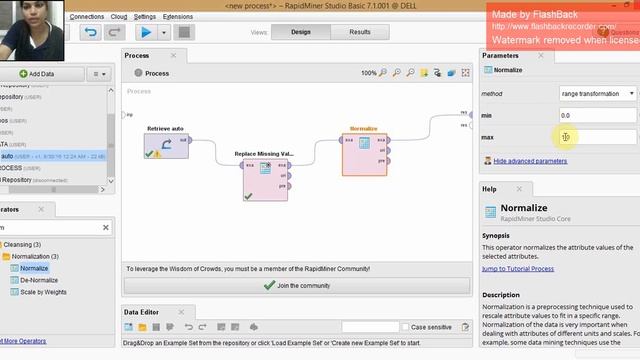Click Undo in the Data Editor
The height and width of the screenshot is (360, 640).
click(x=188, y=327)
